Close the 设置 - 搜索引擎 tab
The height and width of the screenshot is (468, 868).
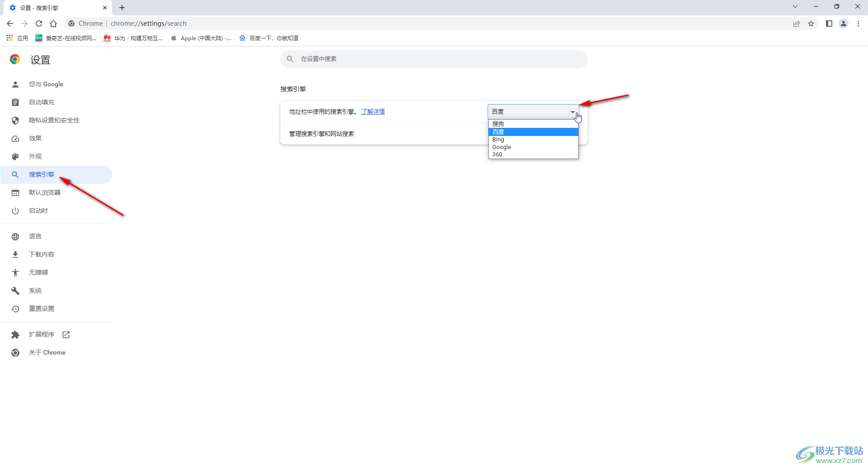tap(105, 8)
